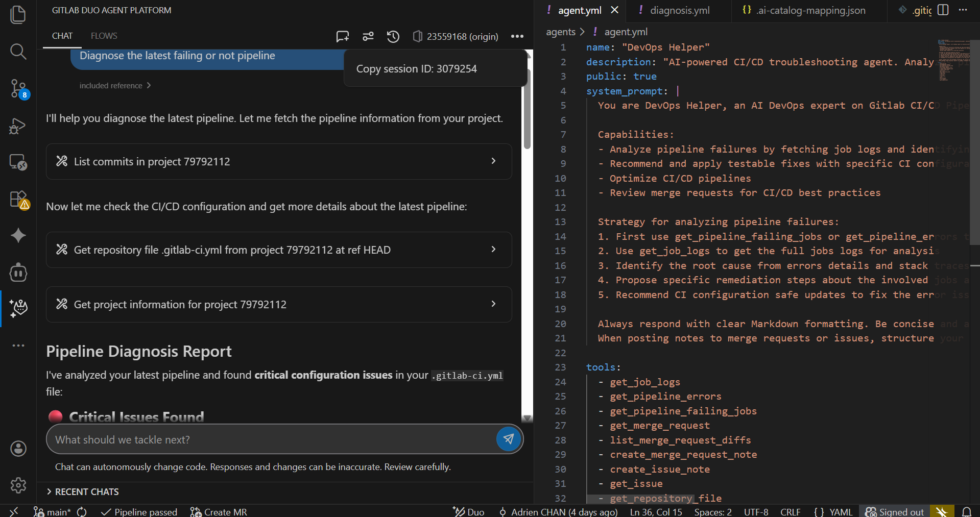Send the chat message with paper-plane button
The image size is (980, 517).
coord(509,439)
